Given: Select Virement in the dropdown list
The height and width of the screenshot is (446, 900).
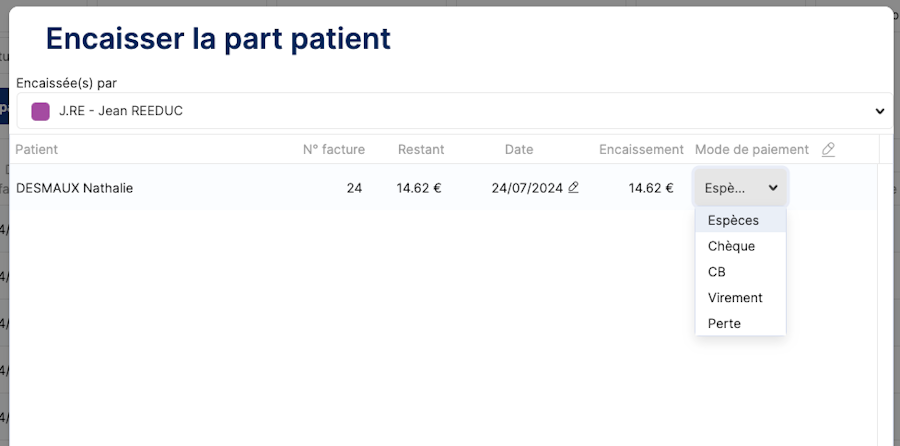Looking at the screenshot, I should 735,298.
